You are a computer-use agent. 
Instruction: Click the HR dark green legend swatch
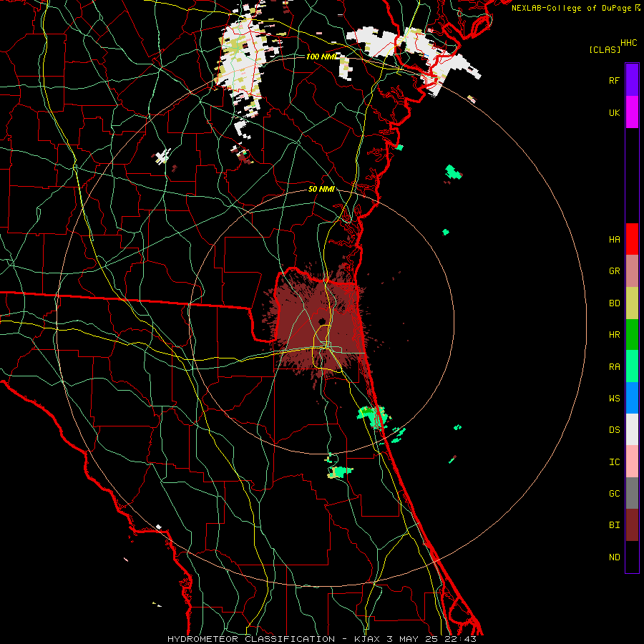point(632,335)
